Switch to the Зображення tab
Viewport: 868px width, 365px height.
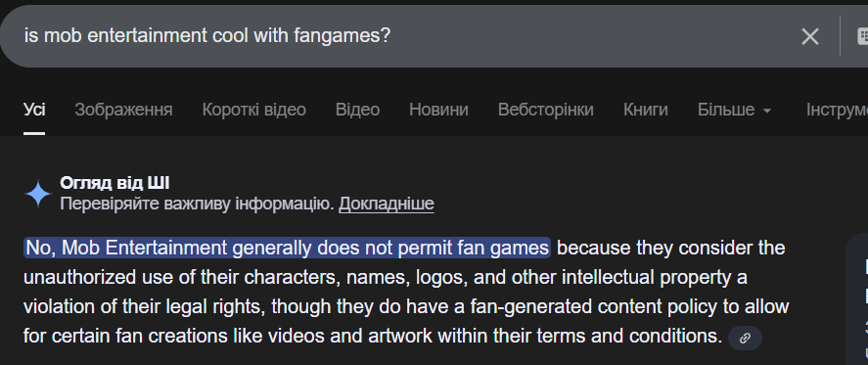(x=123, y=110)
